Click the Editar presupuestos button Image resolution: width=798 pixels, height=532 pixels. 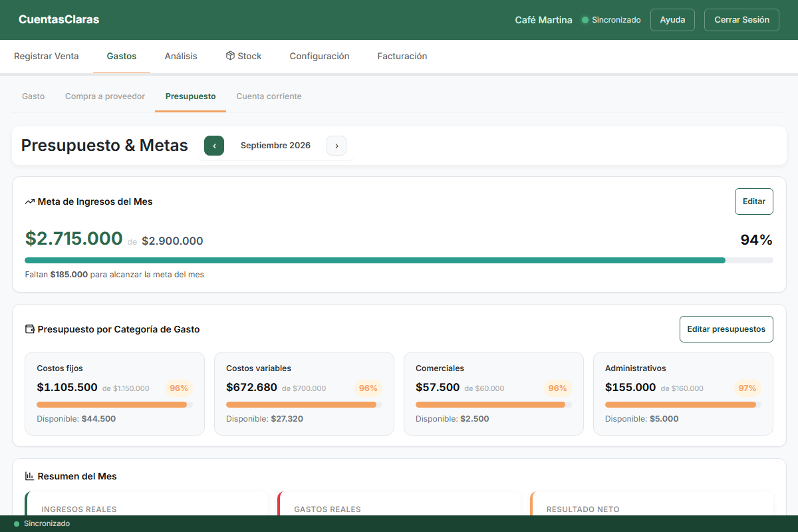point(726,329)
